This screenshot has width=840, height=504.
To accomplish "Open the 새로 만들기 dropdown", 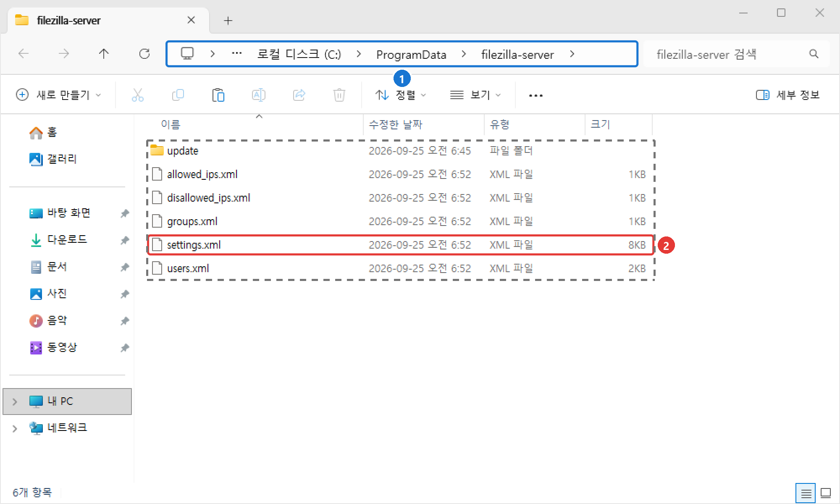I will point(59,95).
